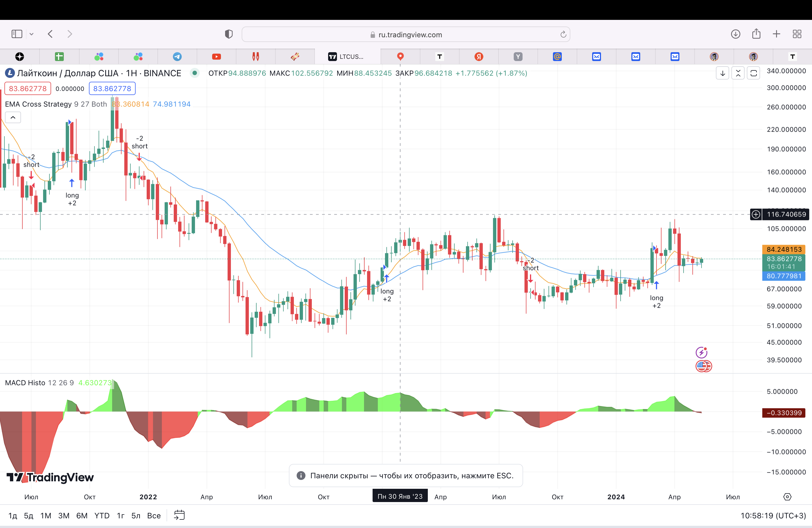This screenshot has height=528, width=812.
Task: Open the date range calendar icon
Action: (179, 515)
